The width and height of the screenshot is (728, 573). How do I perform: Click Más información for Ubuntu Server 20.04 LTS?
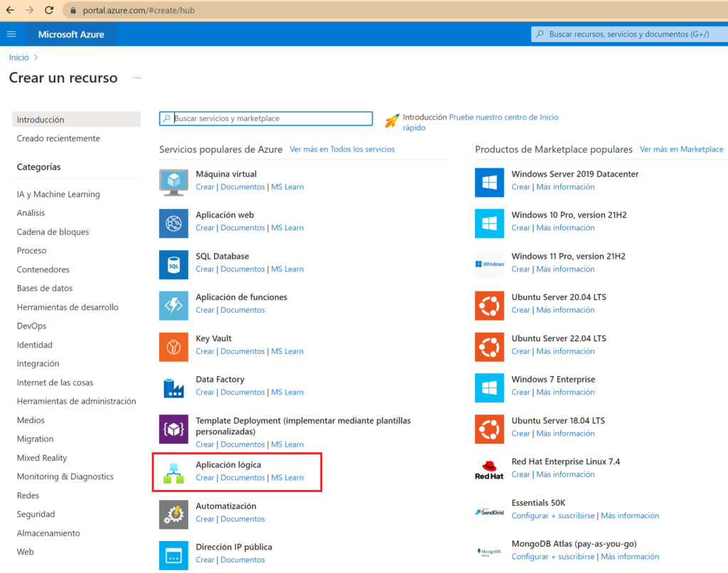point(565,310)
